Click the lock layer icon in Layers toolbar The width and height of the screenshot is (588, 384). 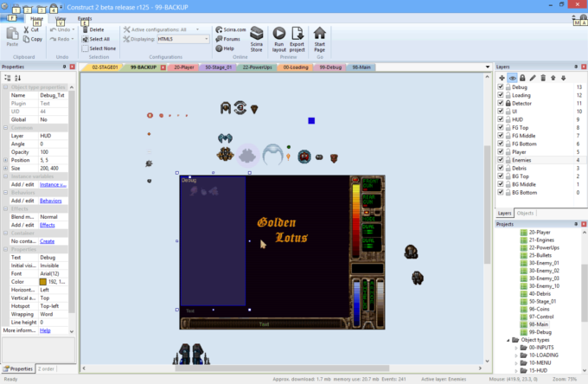[522, 78]
